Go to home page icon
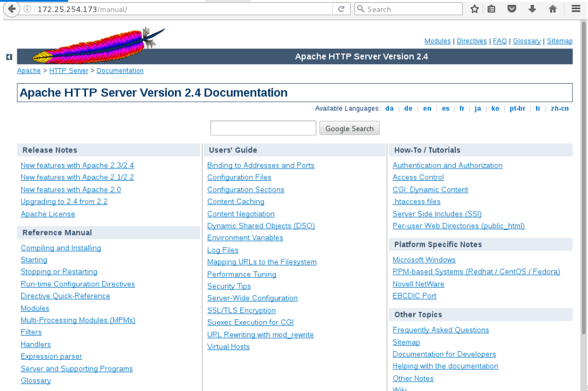 tap(552, 9)
